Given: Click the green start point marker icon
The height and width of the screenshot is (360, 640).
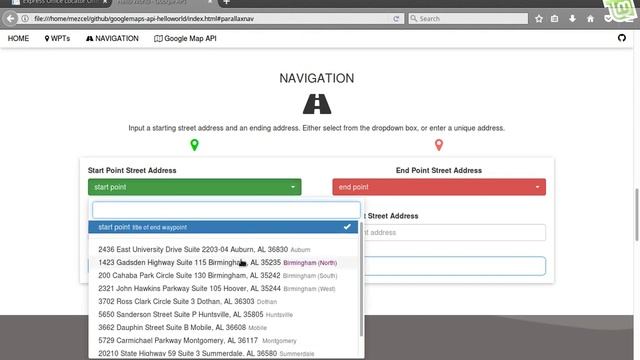Looking at the screenshot, I should point(195,144).
